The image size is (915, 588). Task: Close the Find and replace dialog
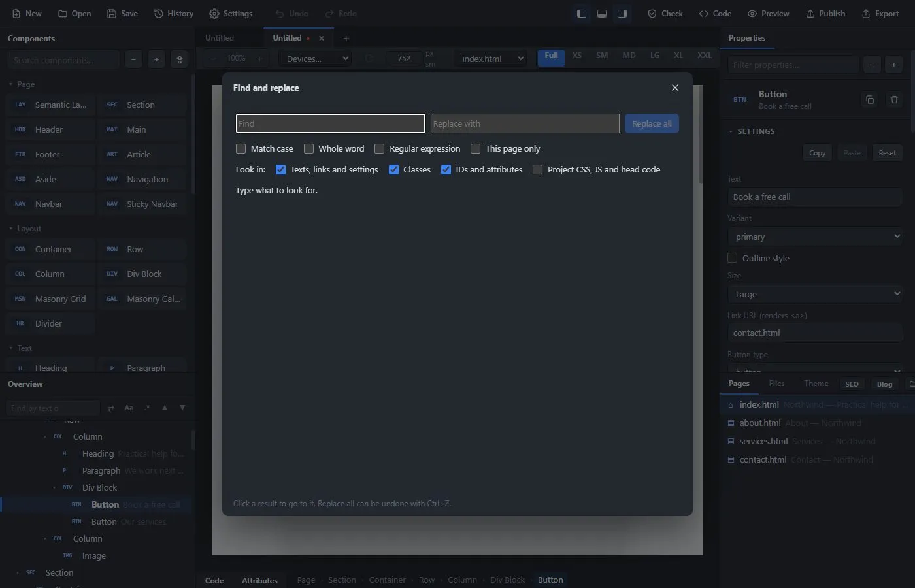tap(675, 88)
